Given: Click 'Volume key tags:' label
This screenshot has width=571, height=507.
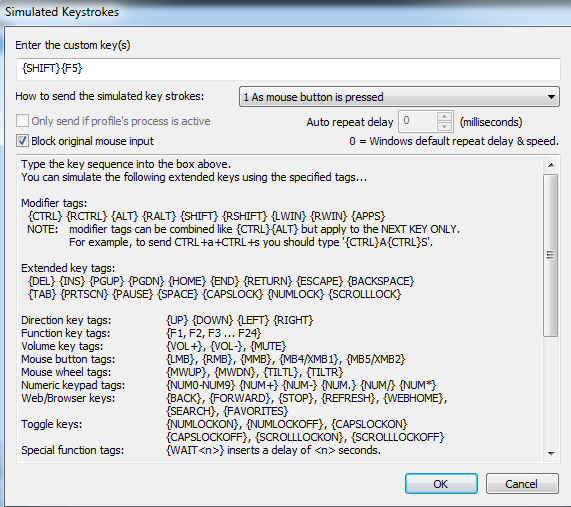Looking at the screenshot, I should 62,346.
